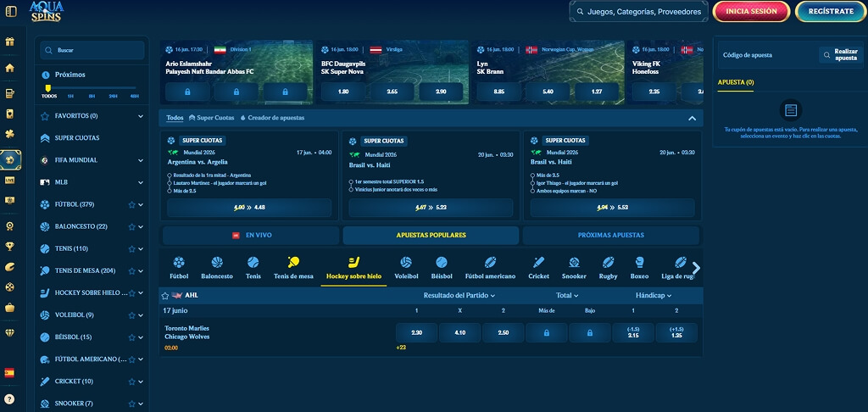Viewport: 868px width, 412px height.
Task: Toggle the sidebar menu icon
Action: point(10,11)
